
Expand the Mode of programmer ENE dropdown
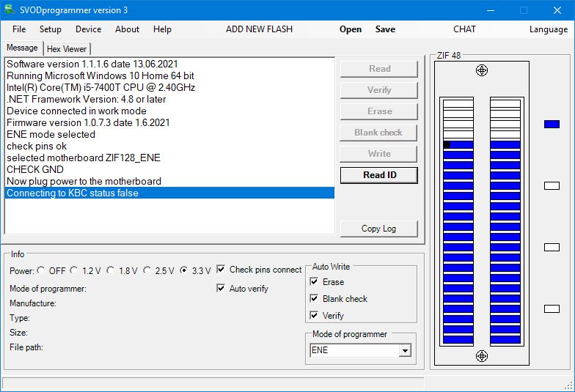[x=405, y=350]
